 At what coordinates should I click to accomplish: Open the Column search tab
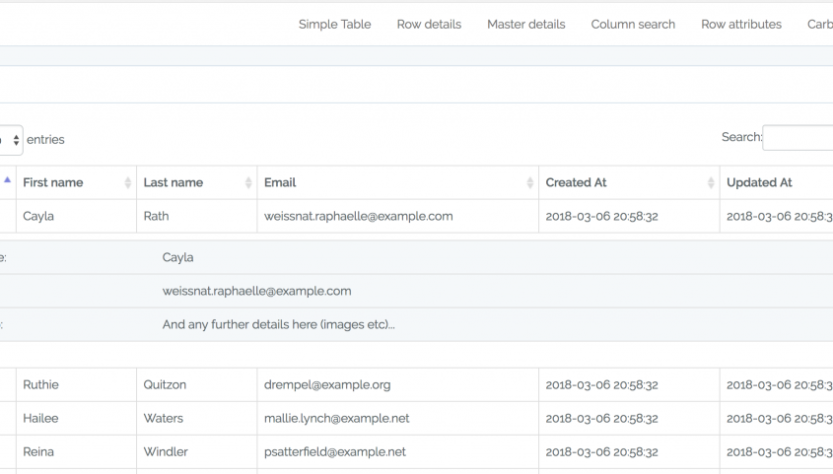(x=633, y=24)
